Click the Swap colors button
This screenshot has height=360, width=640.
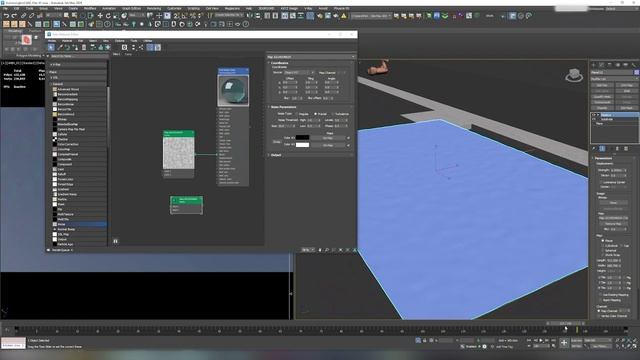pos(277,142)
